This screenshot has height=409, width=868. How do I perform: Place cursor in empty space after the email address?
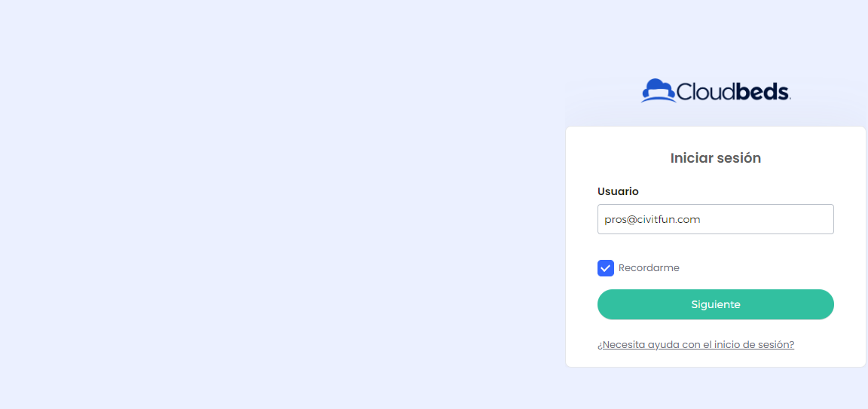769,220
